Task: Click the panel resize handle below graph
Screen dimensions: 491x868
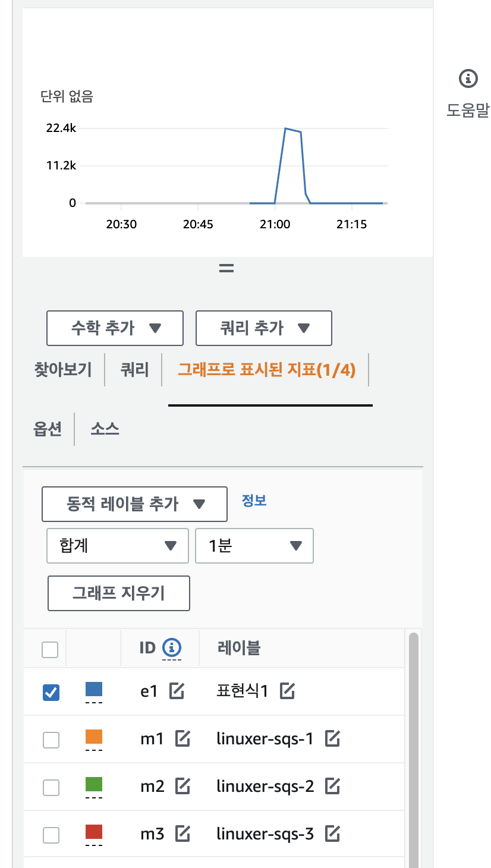Action: (226, 268)
